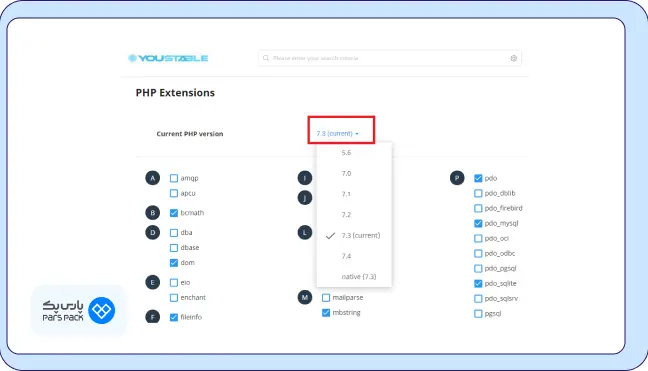Enable the dba extension checkbox
Viewport: 648px width, 371px height.
point(174,233)
